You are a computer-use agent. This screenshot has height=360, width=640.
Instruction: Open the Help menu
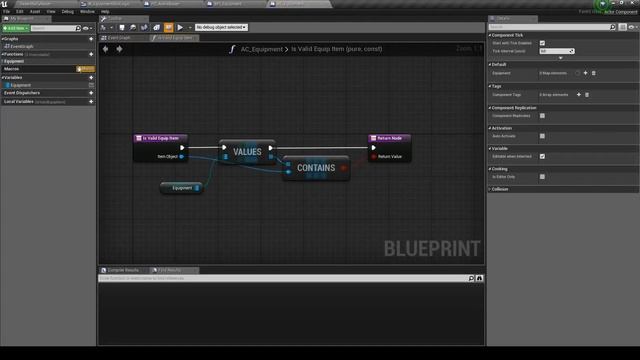coord(105,11)
